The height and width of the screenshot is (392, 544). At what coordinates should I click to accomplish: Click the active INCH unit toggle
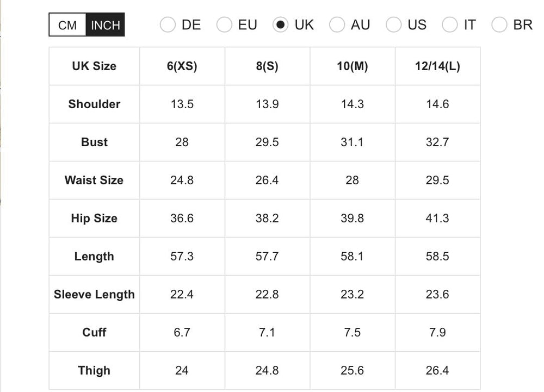coord(105,24)
